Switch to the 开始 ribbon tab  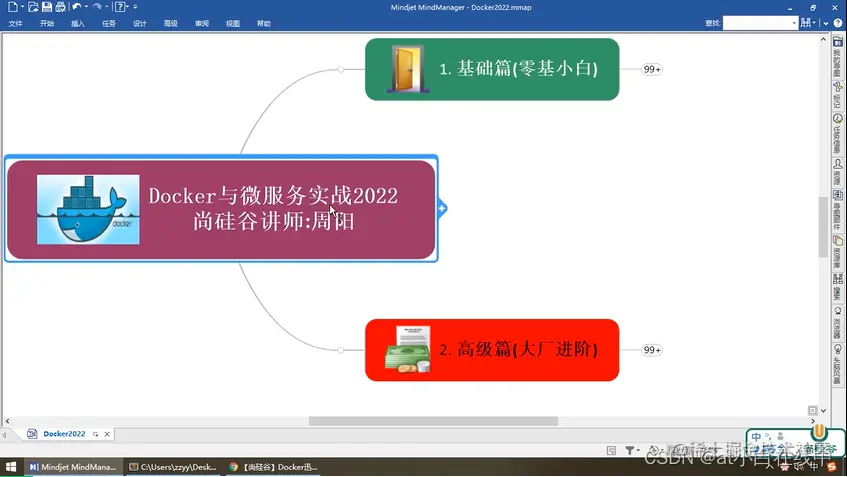tap(47, 24)
